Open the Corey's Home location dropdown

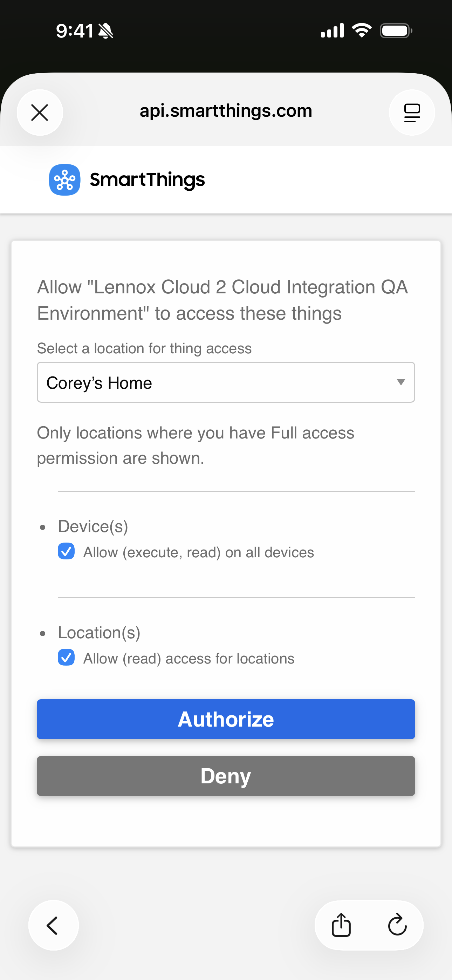click(x=225, y=382)
